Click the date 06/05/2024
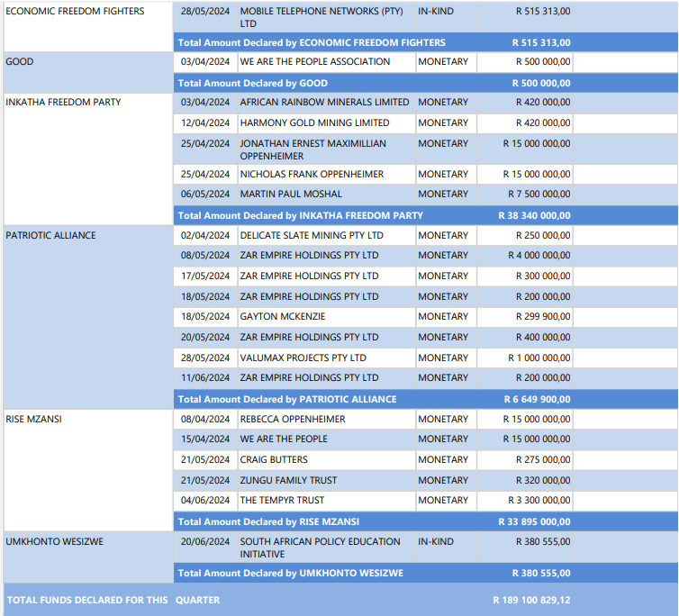The height and width of the screenshot is (616, 679). click(x=204, y=194)
